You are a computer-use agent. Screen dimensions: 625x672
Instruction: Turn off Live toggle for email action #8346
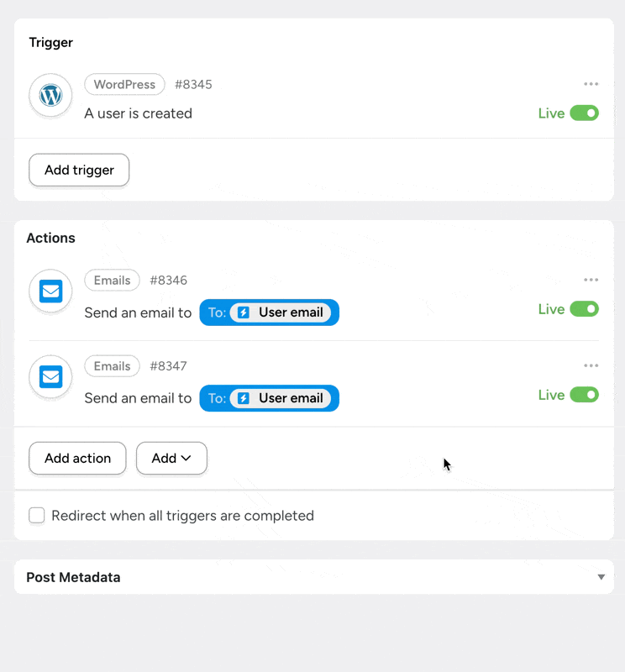coord(584,309)
